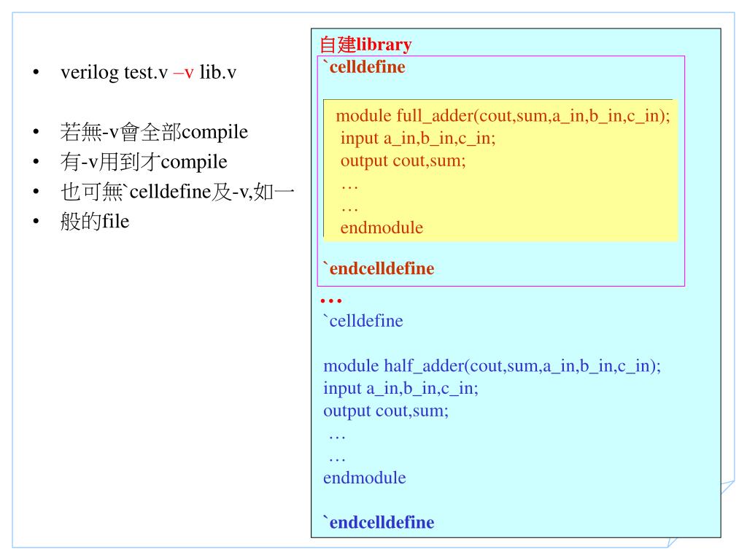Click the red '自建library' heading
747x560 pixels.
[x=365, y=44]
